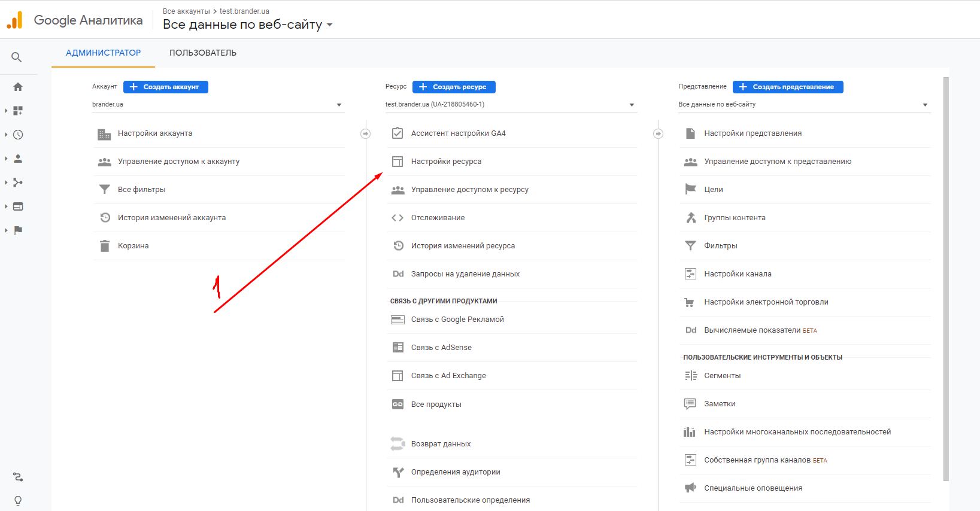980x511 pixels.
Task: Click the search magnifier icon in sidebar
Action: click(x=17, y=57)
